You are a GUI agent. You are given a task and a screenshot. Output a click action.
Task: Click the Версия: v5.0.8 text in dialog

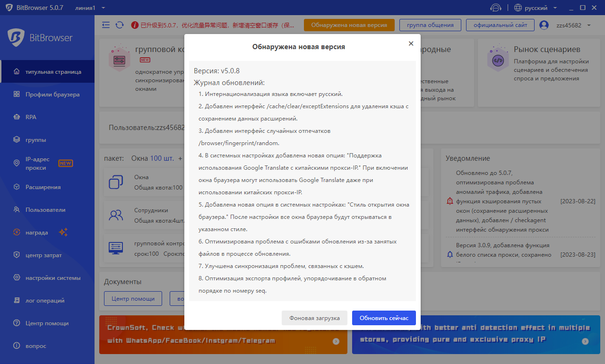click(217, 71)
